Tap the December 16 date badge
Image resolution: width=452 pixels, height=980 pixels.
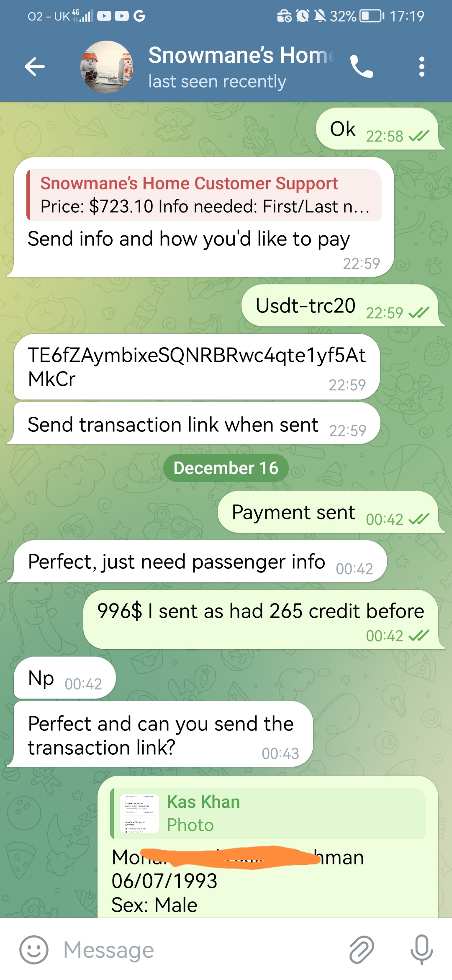tap(226, 468)
